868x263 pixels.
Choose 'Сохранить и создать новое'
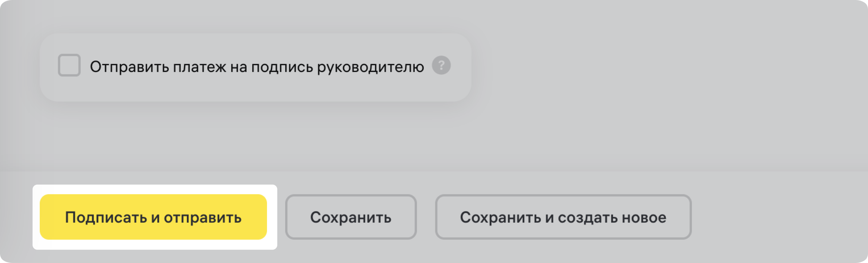tap(563, 217)
